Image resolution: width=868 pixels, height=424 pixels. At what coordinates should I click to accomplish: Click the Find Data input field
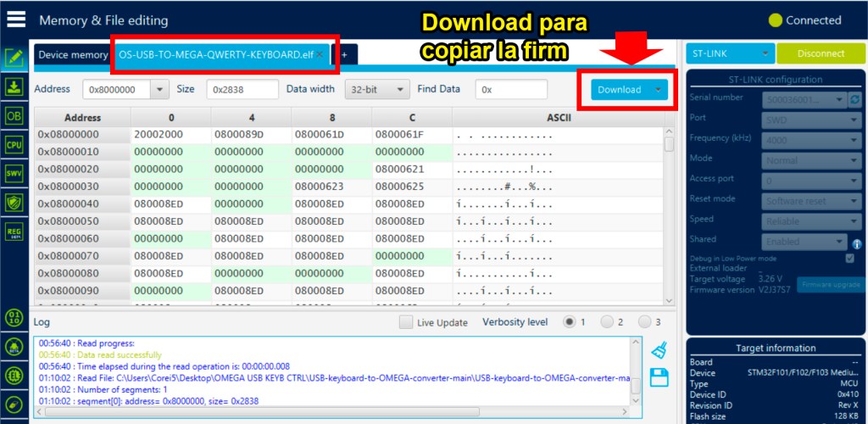click(x=510, y=89)
